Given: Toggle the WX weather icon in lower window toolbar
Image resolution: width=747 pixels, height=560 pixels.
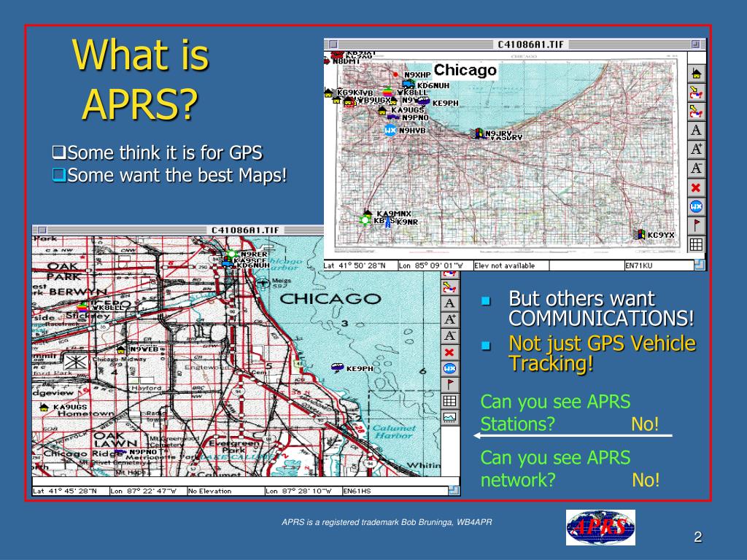Looking at the screenshot, I should point(449,368).
